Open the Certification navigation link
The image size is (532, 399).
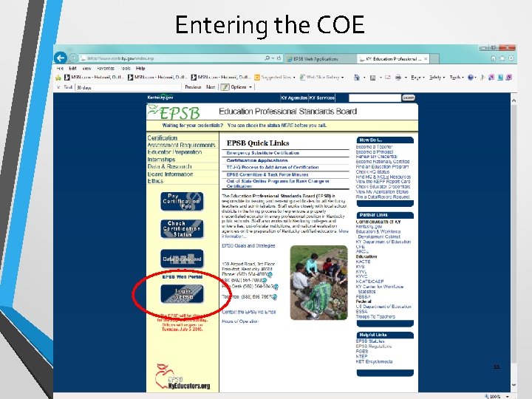pyautogui.click(x=162, y=137)
